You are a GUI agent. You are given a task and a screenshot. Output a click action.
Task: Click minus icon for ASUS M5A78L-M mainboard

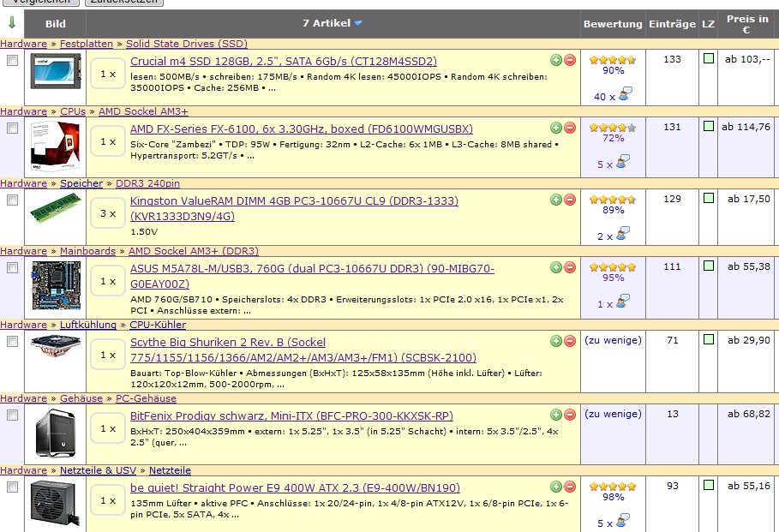(570, 267)
